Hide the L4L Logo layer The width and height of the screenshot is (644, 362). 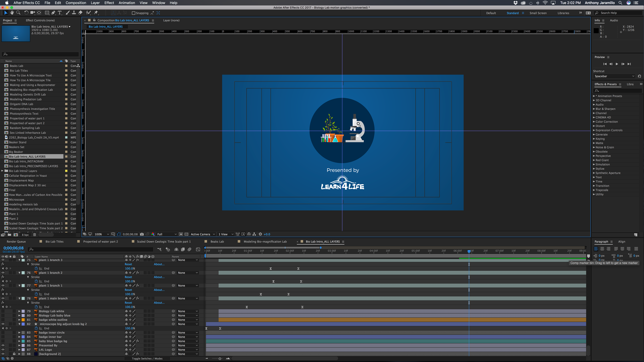coord(3,349)
